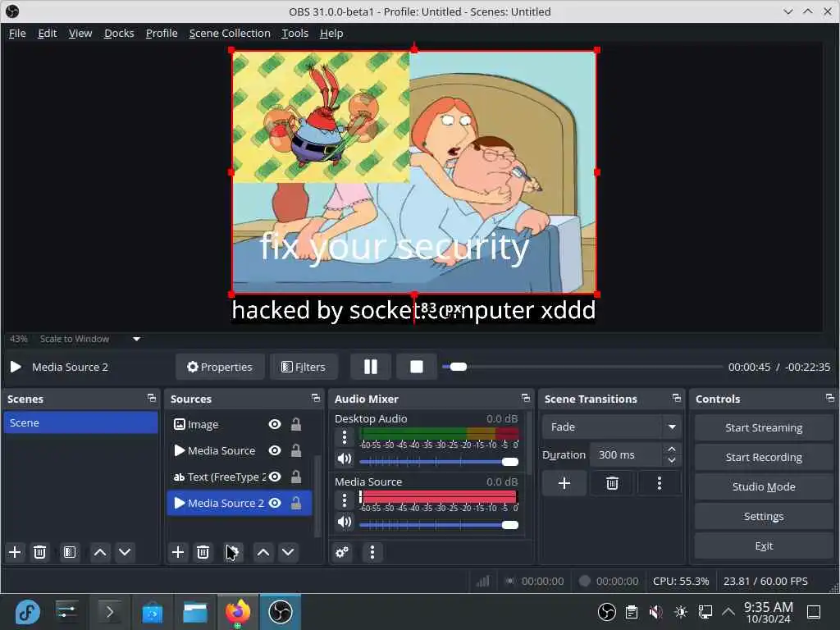Open the Scale to Window dropdown
The image size is (840, 630).
(x=90, y=339)
